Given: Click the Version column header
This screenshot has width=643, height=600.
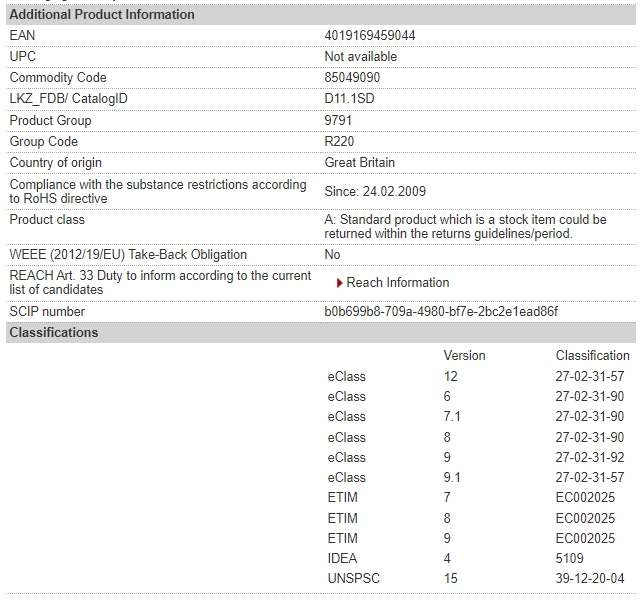Looking at the screenshot, I should coord(464,356).
